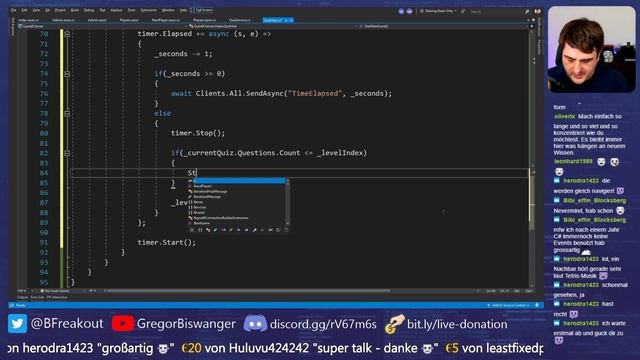Click the streamer webcam thumbnail
The height and width of the screenshot is (360, 640).
(x=591, y=49)
